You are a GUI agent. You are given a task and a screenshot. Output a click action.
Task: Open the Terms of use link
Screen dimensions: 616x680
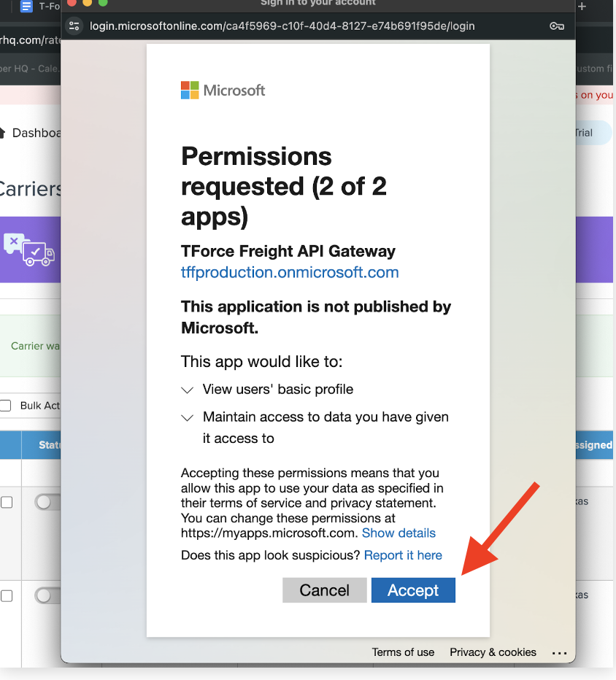click(x=403, y=652)
